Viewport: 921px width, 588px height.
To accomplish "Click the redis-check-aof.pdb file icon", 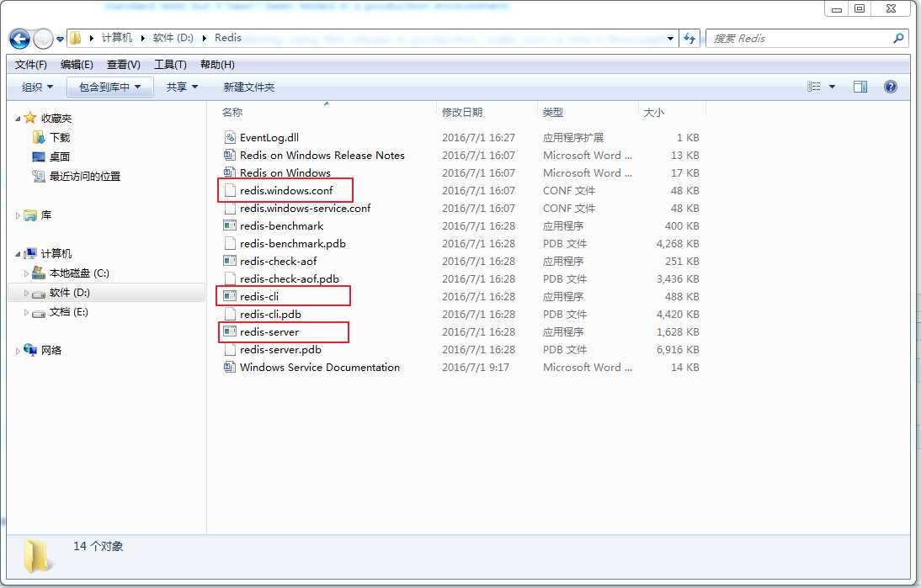I will click(x=230, y=278).
